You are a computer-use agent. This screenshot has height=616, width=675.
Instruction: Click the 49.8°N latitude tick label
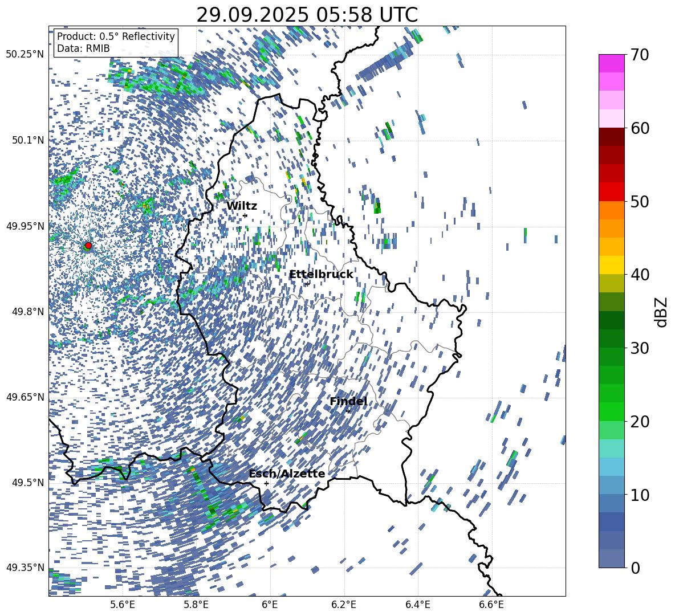[x=27, y=312]
